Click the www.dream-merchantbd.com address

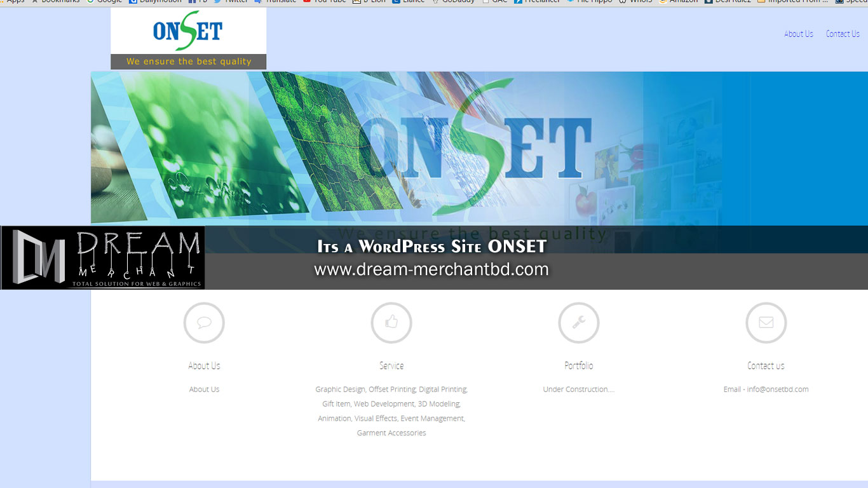pos(431,269)
